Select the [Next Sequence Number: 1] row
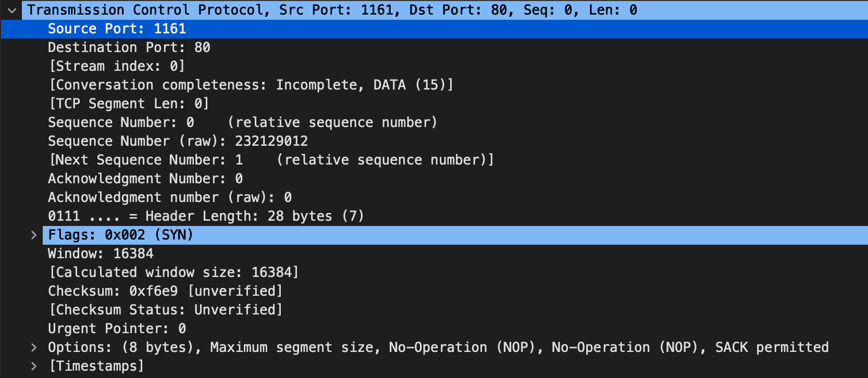Viewport: 868px width, 378px height. coord(434,160)
